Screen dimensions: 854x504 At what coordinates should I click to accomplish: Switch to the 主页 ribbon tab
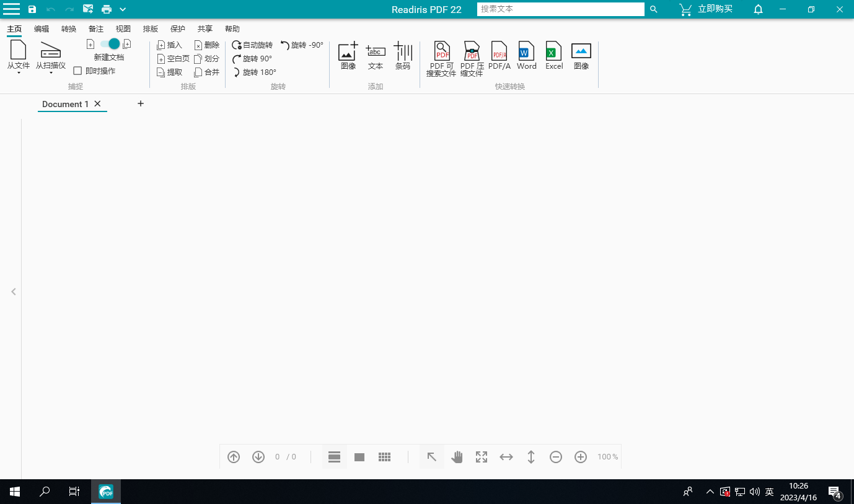(x=14, y=28)
